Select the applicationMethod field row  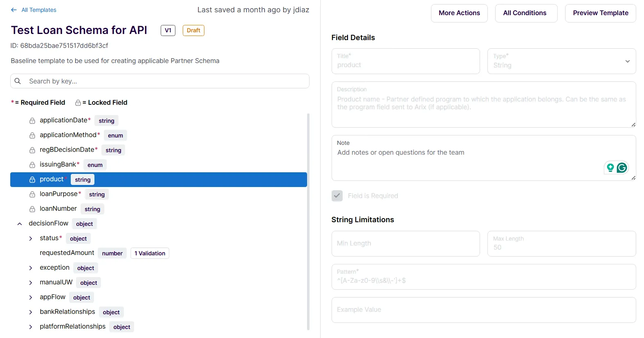pos(159,135)
